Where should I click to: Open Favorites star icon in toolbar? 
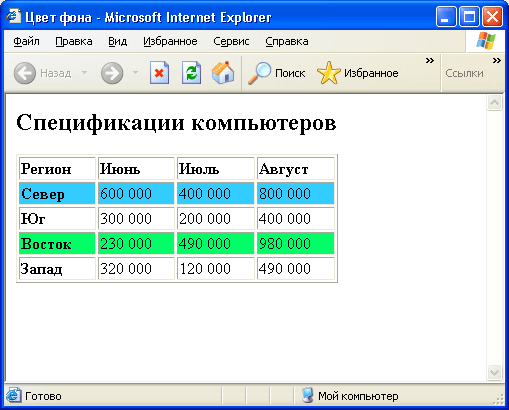328,73
